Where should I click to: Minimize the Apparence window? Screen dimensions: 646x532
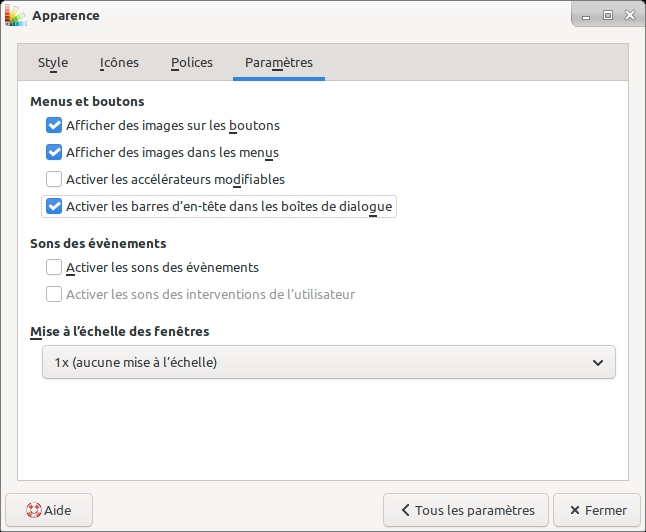tap(585, 16)
